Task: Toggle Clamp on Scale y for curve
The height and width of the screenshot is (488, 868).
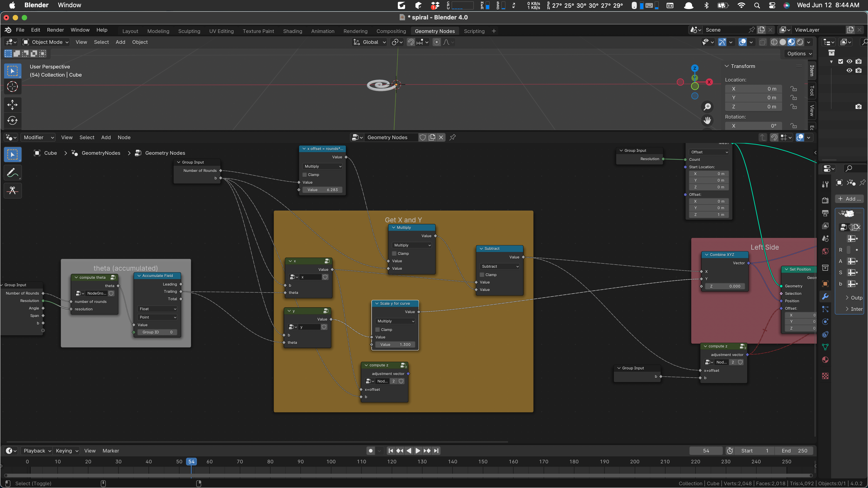Action: pos(377,330)
